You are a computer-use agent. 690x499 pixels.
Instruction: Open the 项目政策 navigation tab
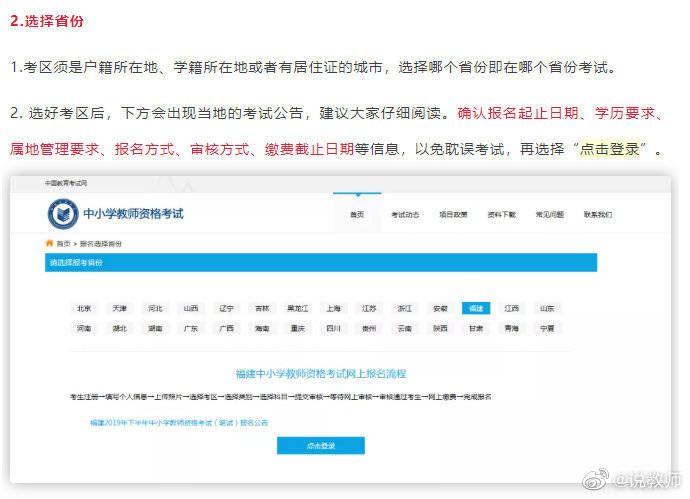pyautogui.click(x=453, y=214)
